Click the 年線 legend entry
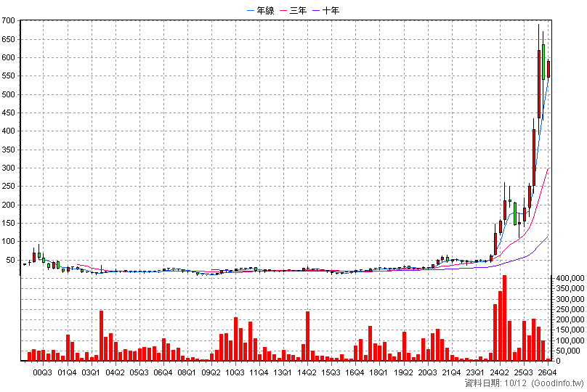Screen dimensions: 587x392 click(x=261, y=10)
